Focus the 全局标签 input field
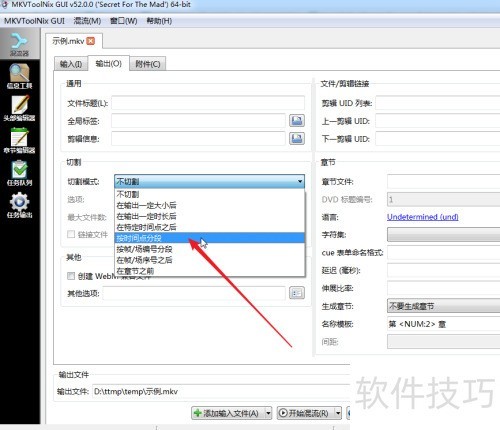 pos(198,121)
